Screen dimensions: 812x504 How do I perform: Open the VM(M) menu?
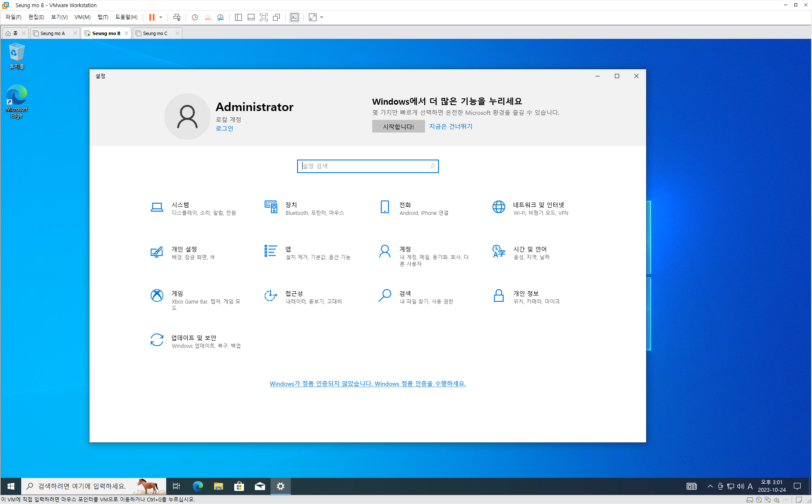(82, 17)
